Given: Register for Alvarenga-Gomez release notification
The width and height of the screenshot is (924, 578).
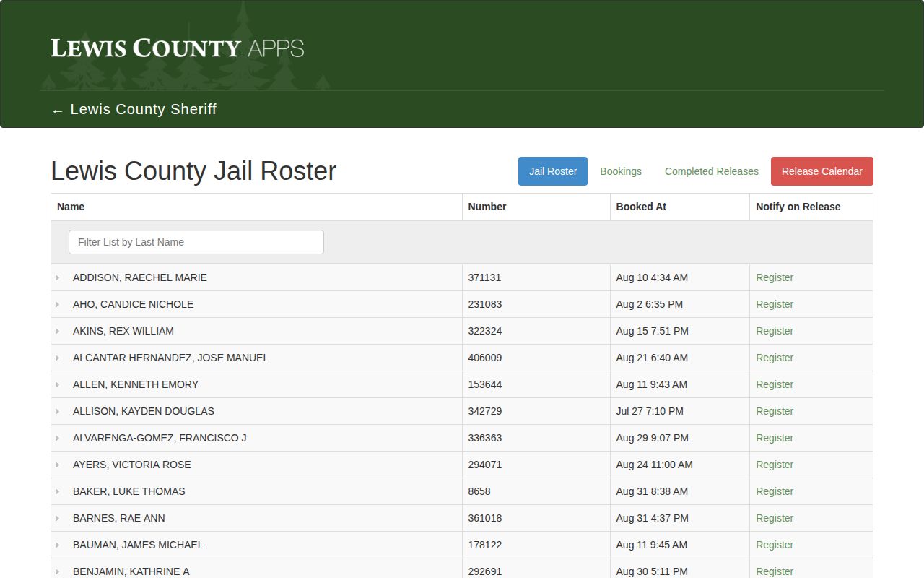Looking at the screenshot, I should click(775, 438).
